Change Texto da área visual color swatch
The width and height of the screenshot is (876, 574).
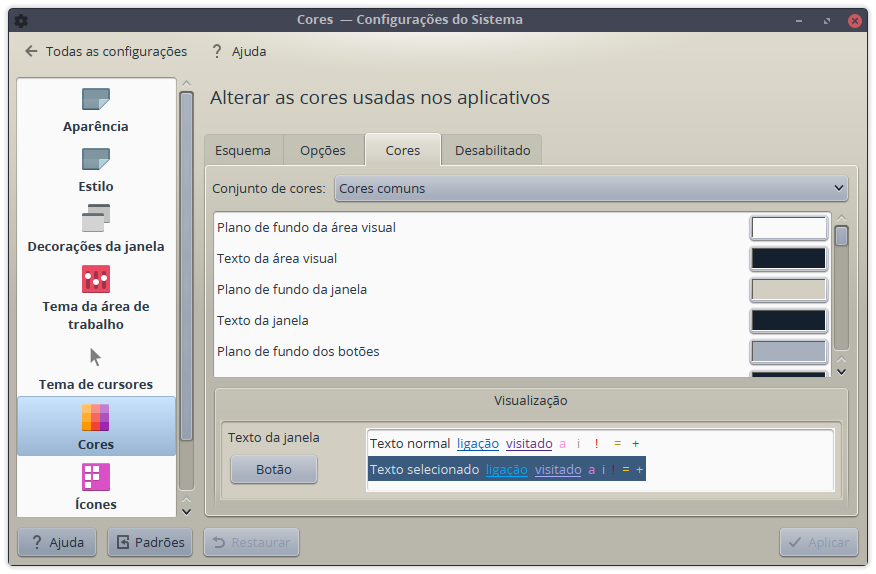pyautogui.click(x=788, y=258)
